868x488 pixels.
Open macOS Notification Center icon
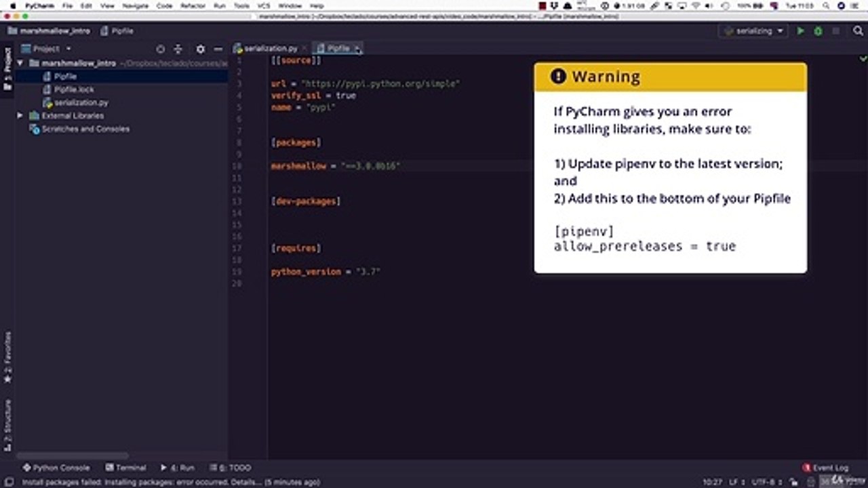tap(855, 5)
